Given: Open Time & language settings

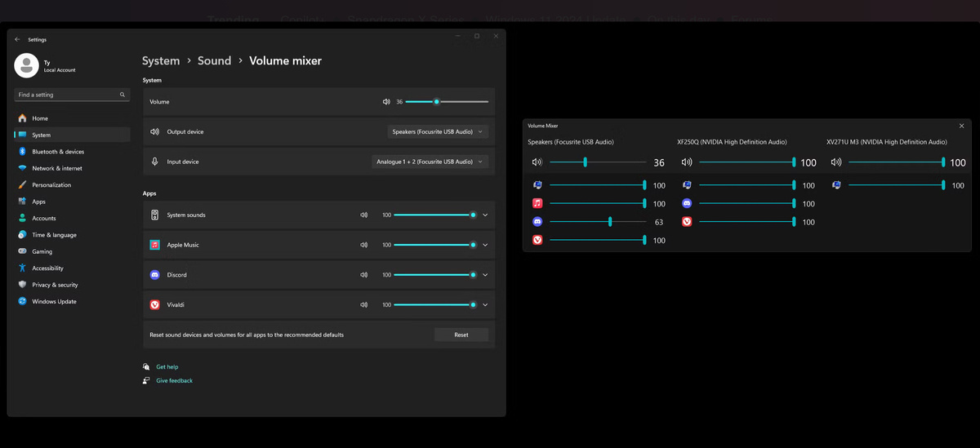Looking at the screenshot, I should pyautogui.click(x=72, y=235).
